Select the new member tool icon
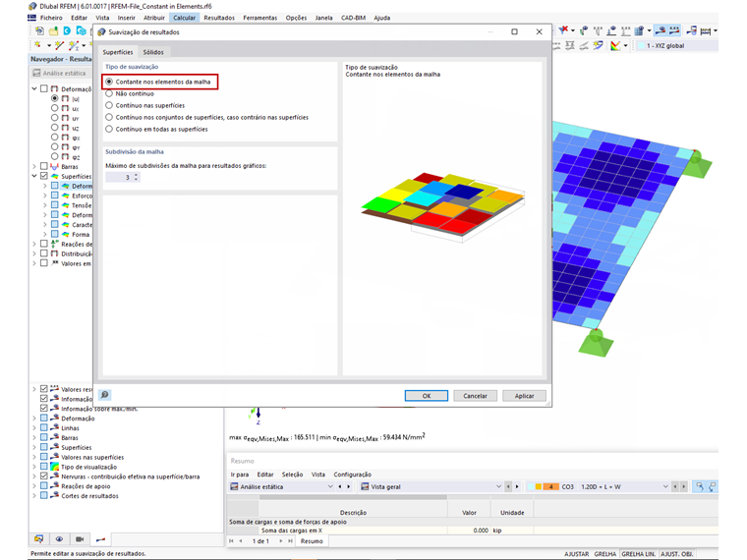Viewport: 747px width, 560px height. coord(74,45)
